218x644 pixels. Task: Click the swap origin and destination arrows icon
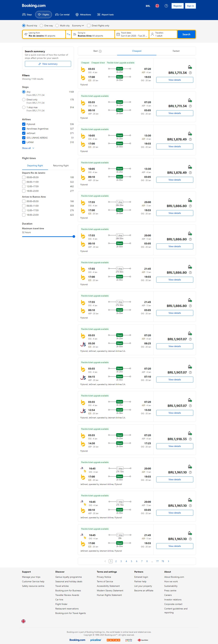69,34
